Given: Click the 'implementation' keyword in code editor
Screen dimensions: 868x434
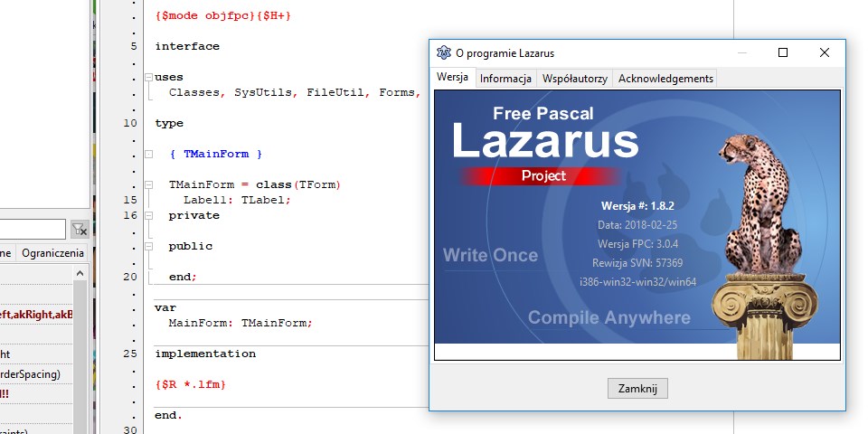Looking at the screenshot, I should click(x=205, y=354).
